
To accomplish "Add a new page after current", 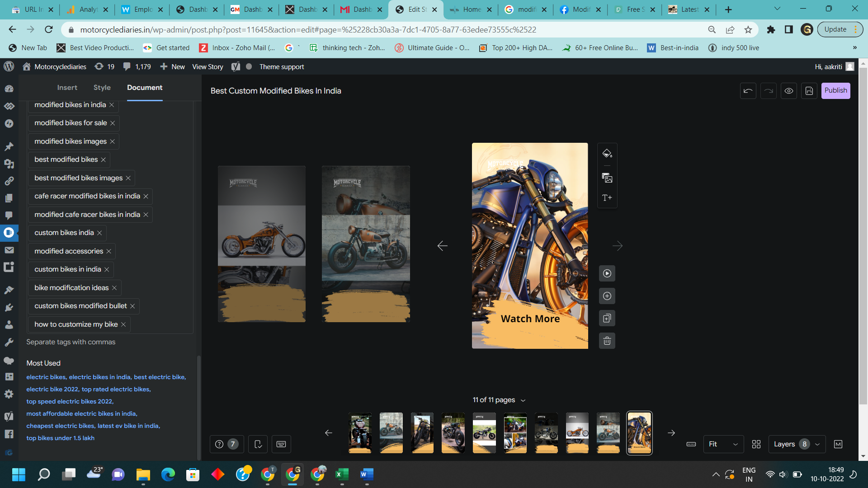I will point(607,296).
